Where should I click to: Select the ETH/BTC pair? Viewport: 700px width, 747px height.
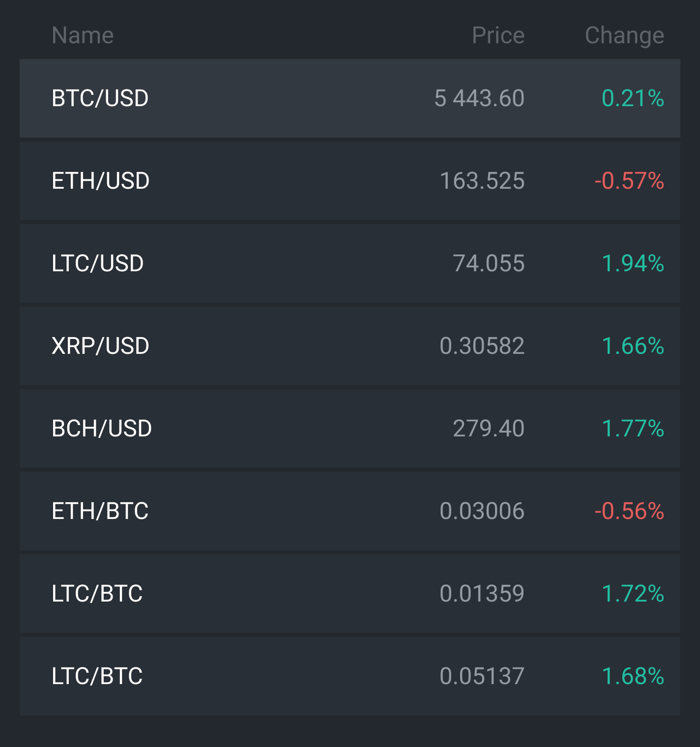point(350,511)
